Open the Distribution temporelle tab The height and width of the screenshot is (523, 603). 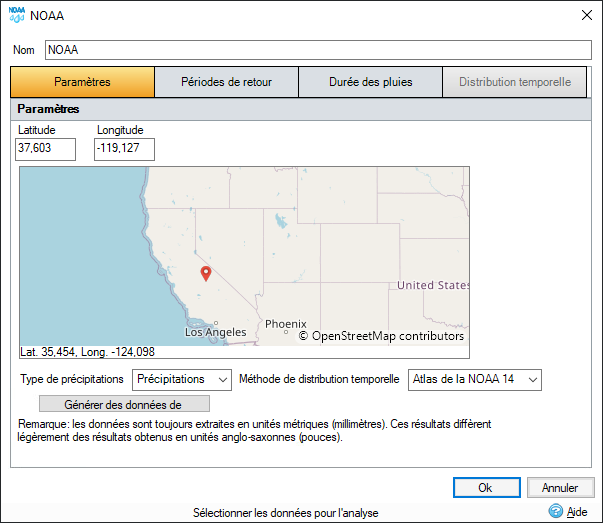(515, 82)
